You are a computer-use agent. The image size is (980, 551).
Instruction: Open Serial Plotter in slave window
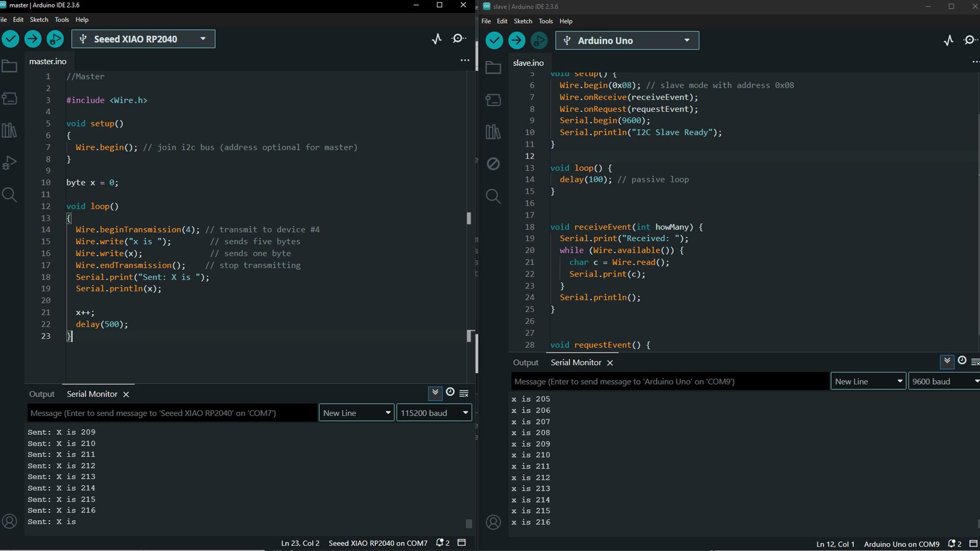(x=948, y=40)
